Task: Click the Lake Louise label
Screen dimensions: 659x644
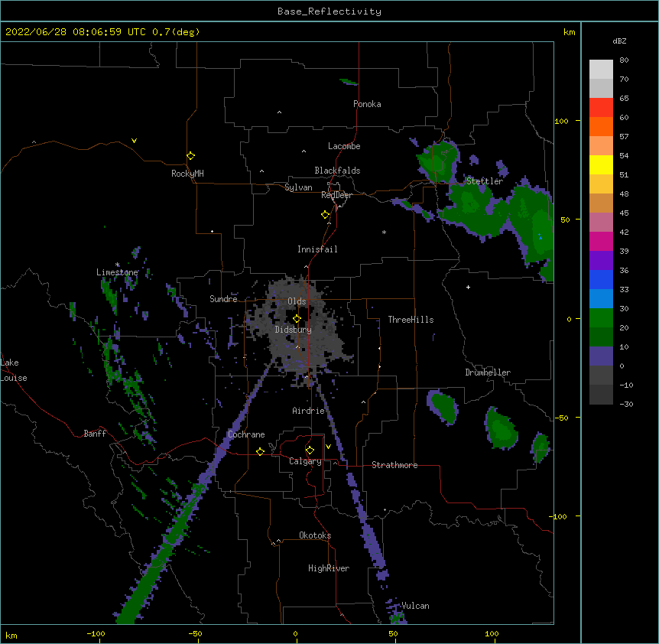Action: 14,370
